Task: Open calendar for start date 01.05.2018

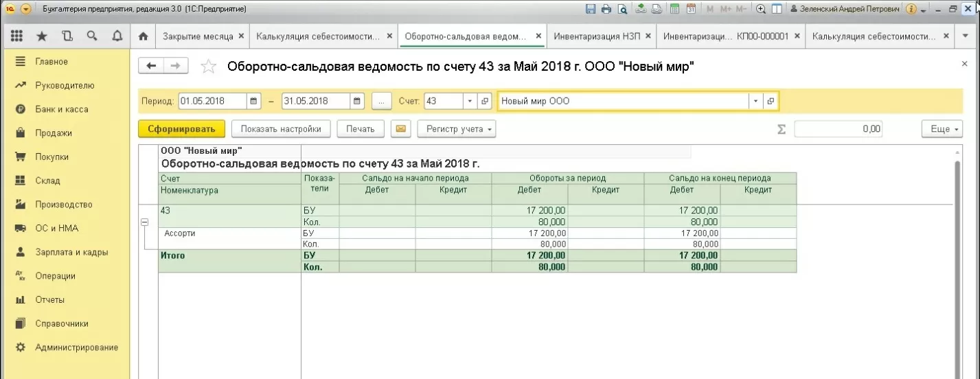Action: pyautogui.click(x=254, y=101)
